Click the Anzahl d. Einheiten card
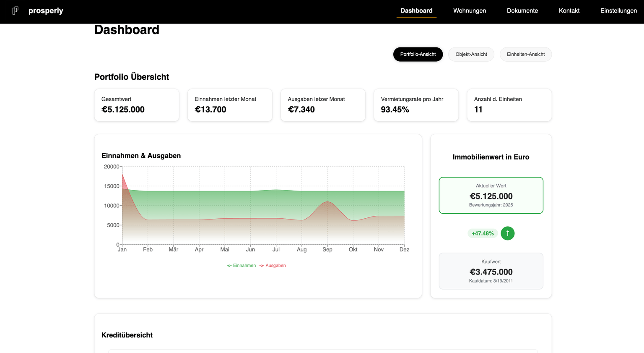This screenshot has height=353, width=644. [x=509, y=105]
